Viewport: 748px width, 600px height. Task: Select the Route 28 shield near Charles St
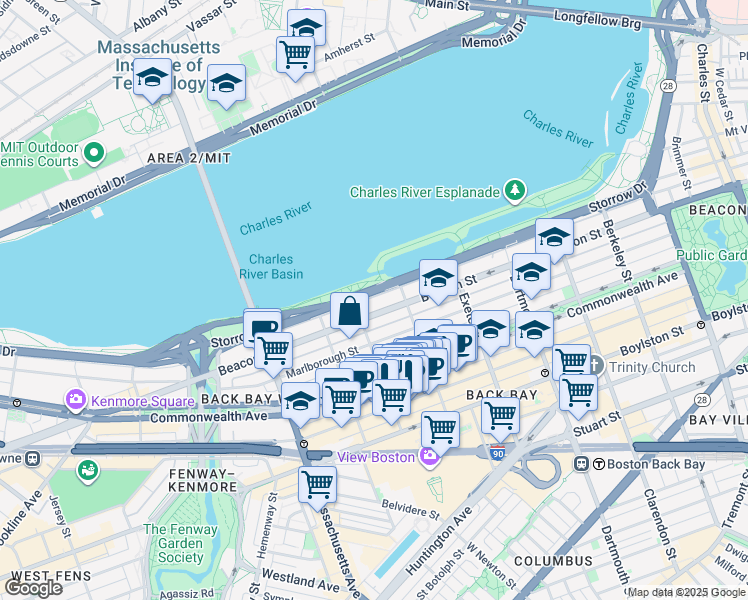(668, 86)
